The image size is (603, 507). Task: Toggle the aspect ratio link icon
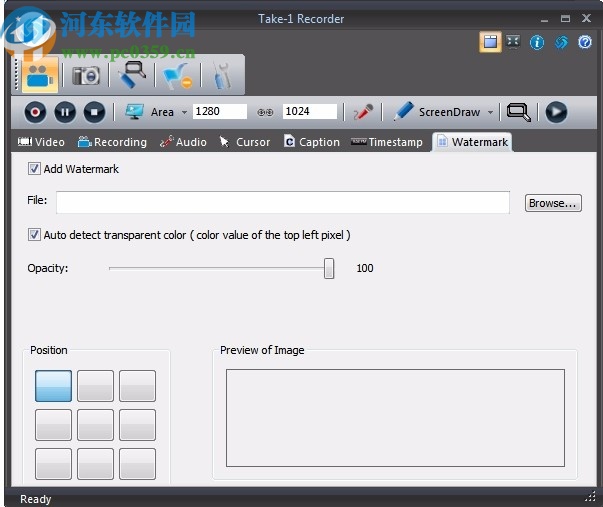click(x=265, y=112)
